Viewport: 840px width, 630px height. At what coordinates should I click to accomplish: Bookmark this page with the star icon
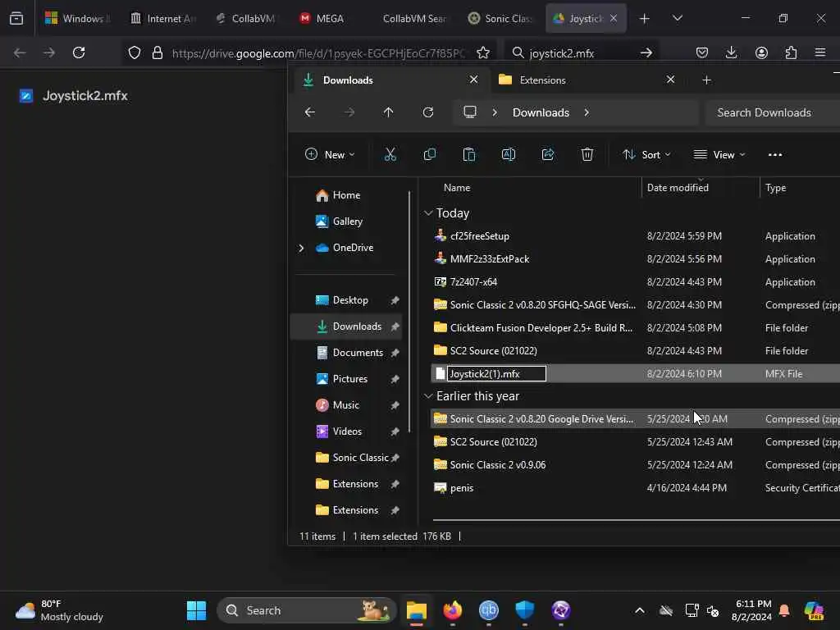click(482, 52)
